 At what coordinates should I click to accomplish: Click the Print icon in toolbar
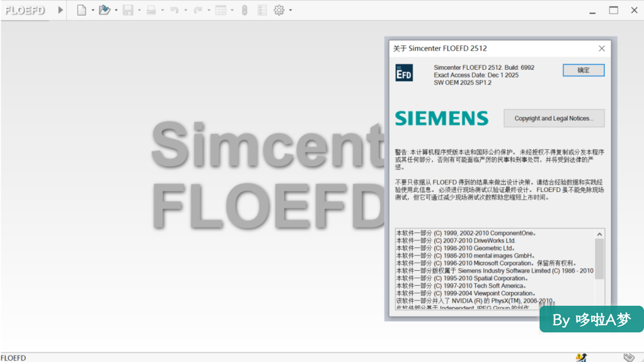151,10
